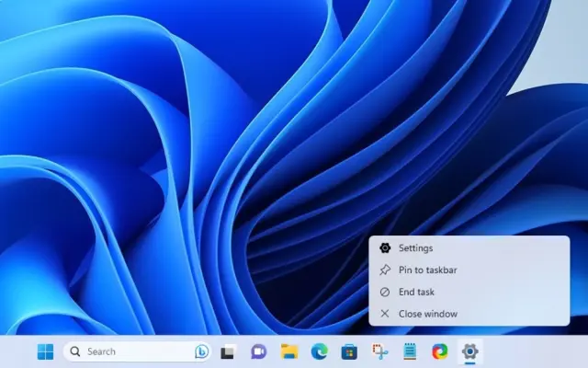
Task: Select Settings in the context menu
Action: click(415, 247)
